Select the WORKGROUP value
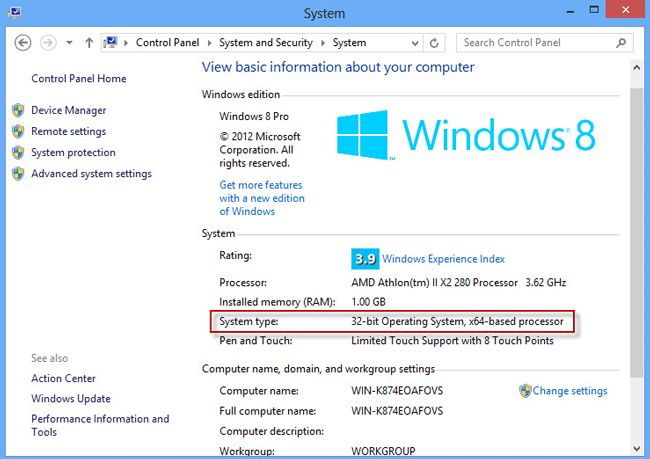Screen dimensions: 650x459 tap(383, 451)
